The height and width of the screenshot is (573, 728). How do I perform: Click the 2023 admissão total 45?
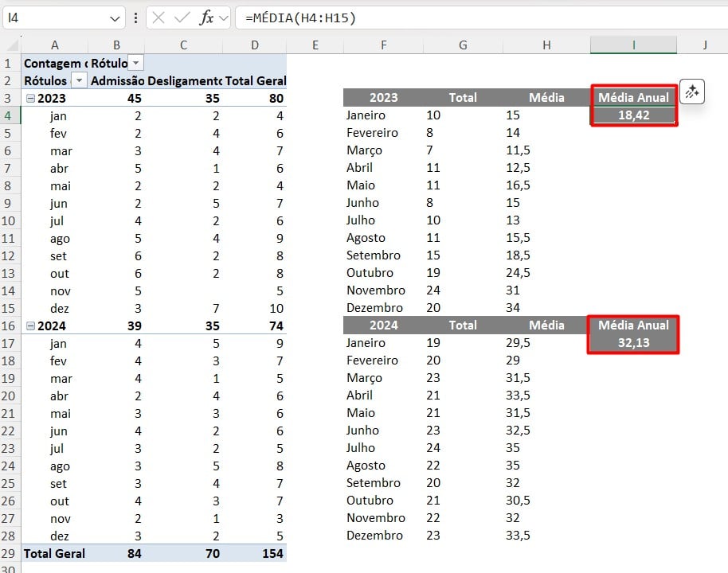pyautogui.click(x=134, y=99)
